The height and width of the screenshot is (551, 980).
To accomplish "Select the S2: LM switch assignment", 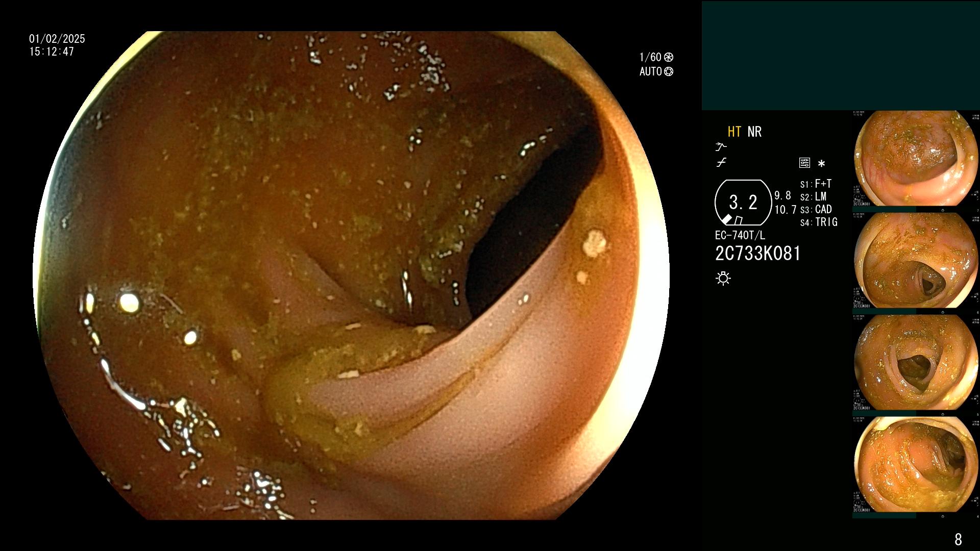I will click(x=813, y=196).
